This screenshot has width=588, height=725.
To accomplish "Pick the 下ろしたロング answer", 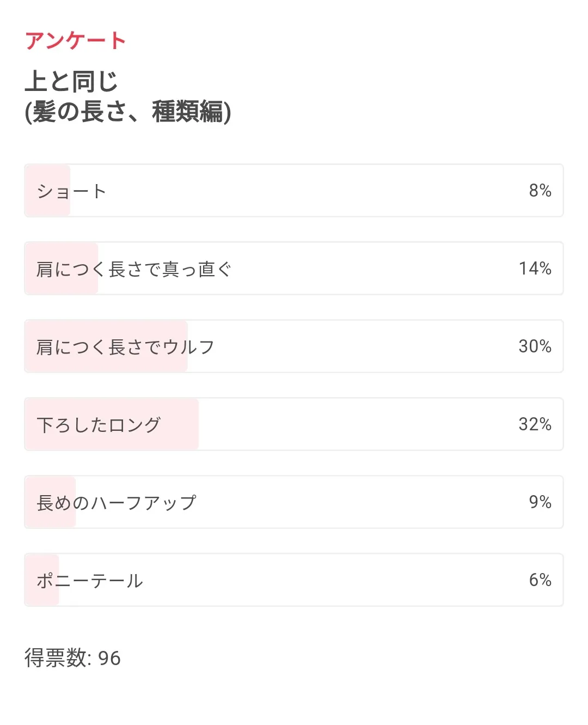I will pos(293,424).
